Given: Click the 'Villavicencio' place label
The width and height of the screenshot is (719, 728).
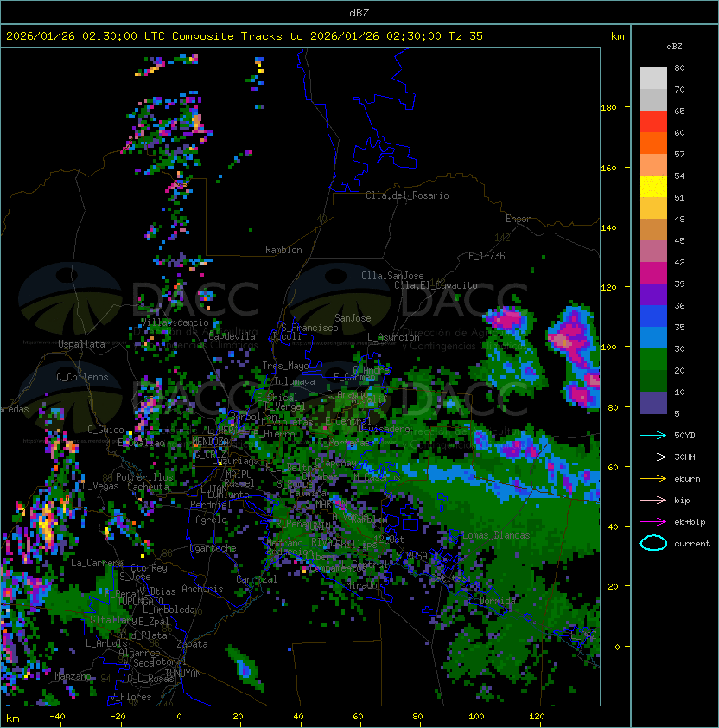Looking at the screenshot, I should click(175, 322).
